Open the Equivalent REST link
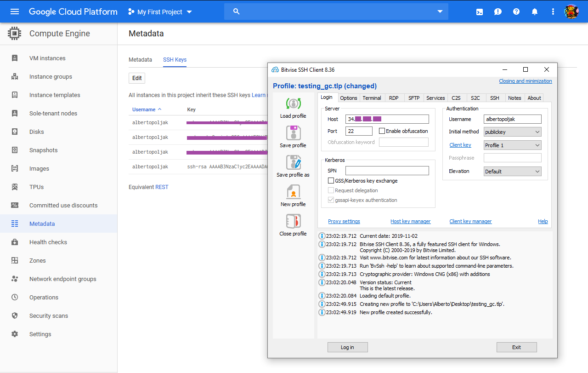This screenshot has height=373, width=588. (162, 187)
